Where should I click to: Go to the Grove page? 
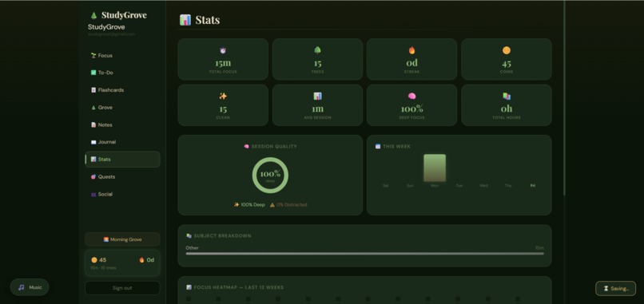click(122, 108)
